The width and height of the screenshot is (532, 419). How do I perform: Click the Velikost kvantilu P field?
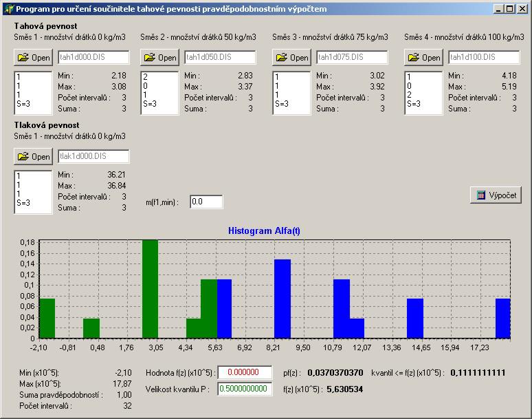(245, 389)
